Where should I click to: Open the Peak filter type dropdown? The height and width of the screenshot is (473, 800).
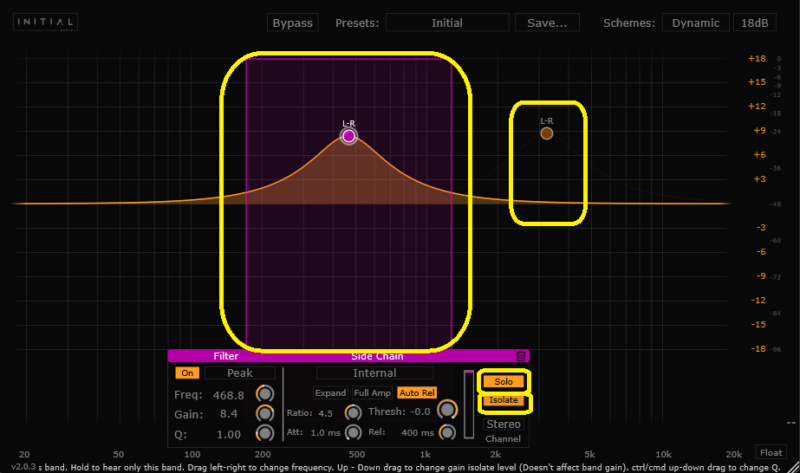(239, 373)
